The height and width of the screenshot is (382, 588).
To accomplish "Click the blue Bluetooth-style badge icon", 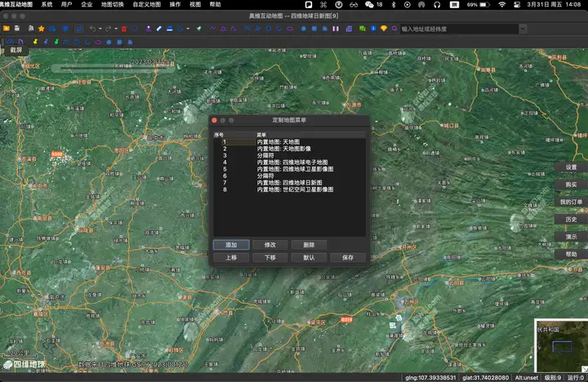I will [x=373, y=29].
